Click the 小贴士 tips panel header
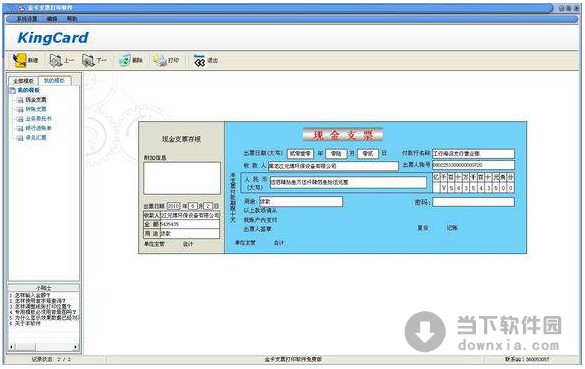The height and width of the screenshot is (369, 585). click(x=44, y=288)
